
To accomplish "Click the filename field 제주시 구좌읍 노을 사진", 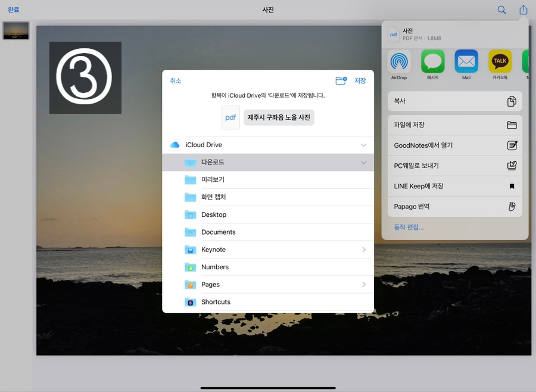I will pos(279,117).
